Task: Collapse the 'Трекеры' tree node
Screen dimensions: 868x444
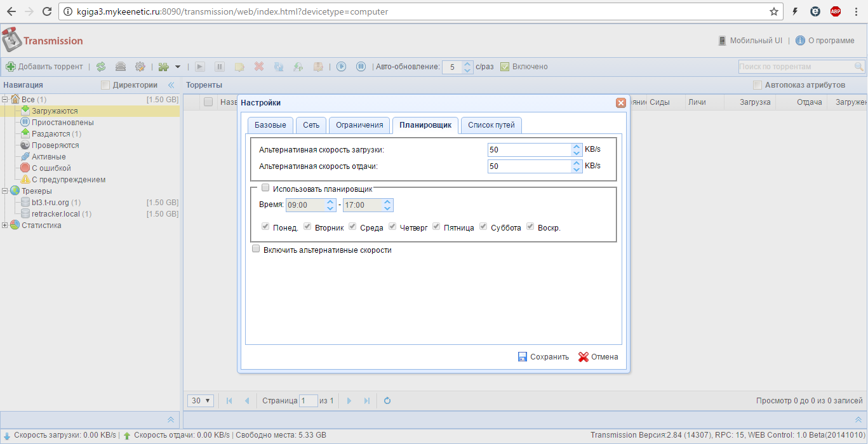Action: [6, 191]
